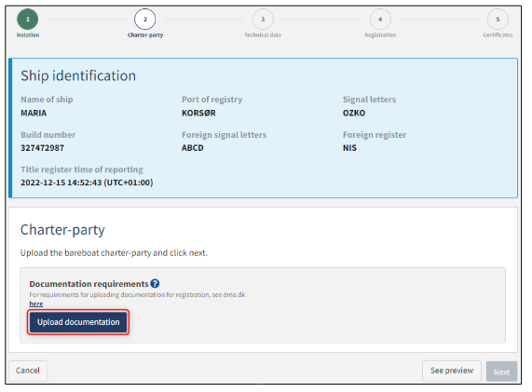The image size is (532, 392).
Task: Go to step 3 Technical data circle
Action: tap(263, 20)
